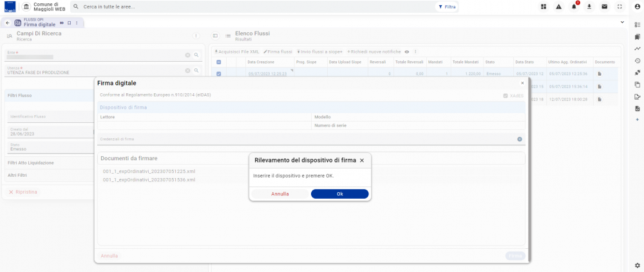
Task: Click Annulla at bottom of Firma digitale dialog
Action: pos(109,256)
